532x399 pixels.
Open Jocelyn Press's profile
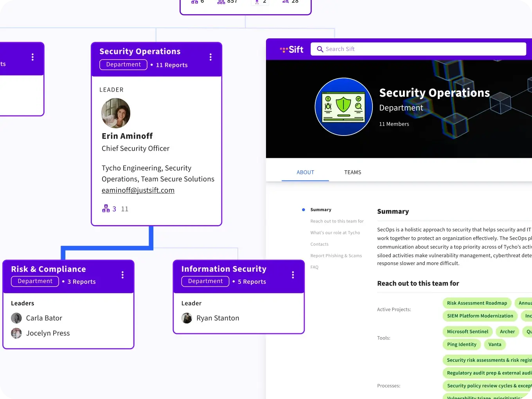click(48, 333)
